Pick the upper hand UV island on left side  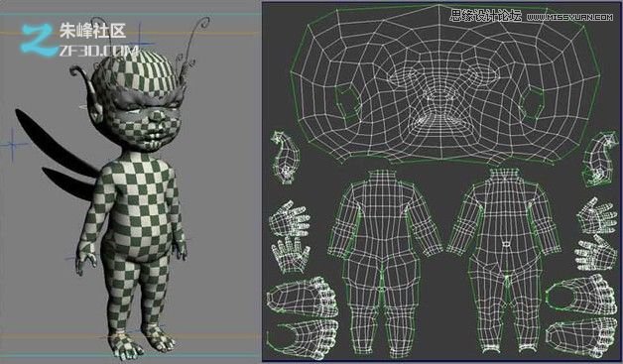289,218
